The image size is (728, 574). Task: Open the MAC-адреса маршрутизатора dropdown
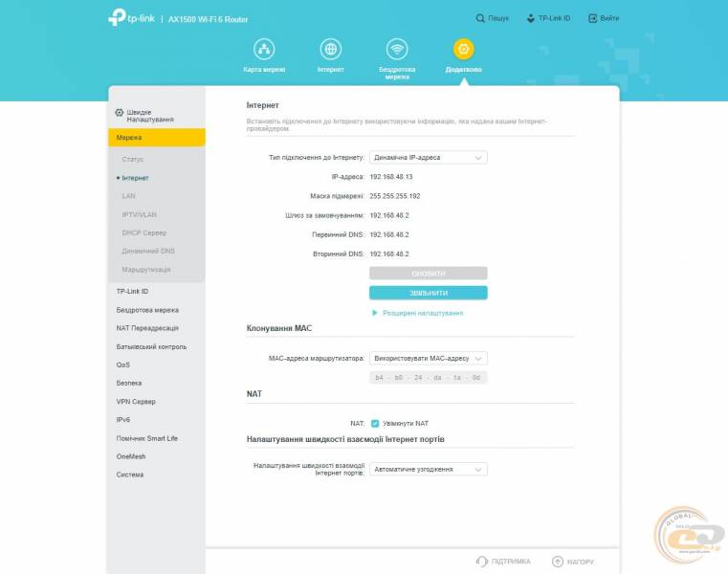428,358
